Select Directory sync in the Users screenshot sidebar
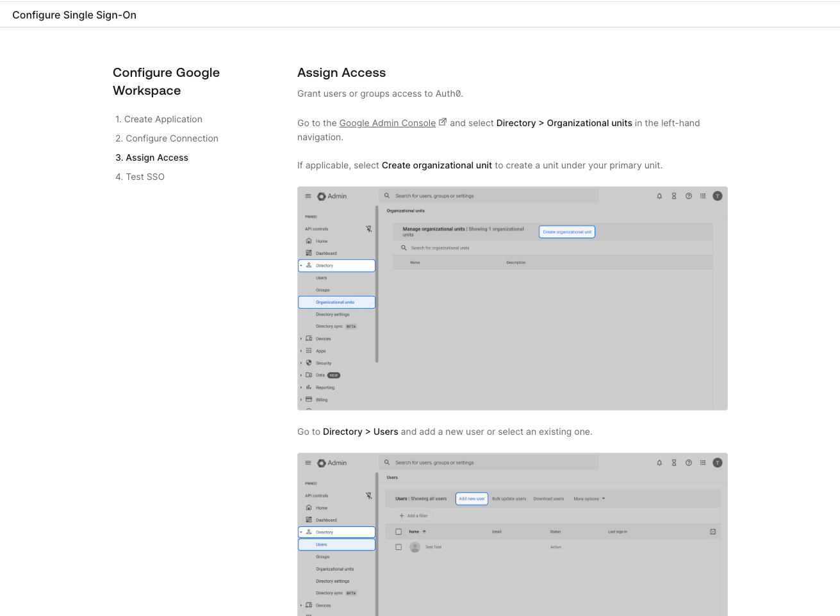Image resolution: width=840 pixels, height=616 pixels. [336, 593]
